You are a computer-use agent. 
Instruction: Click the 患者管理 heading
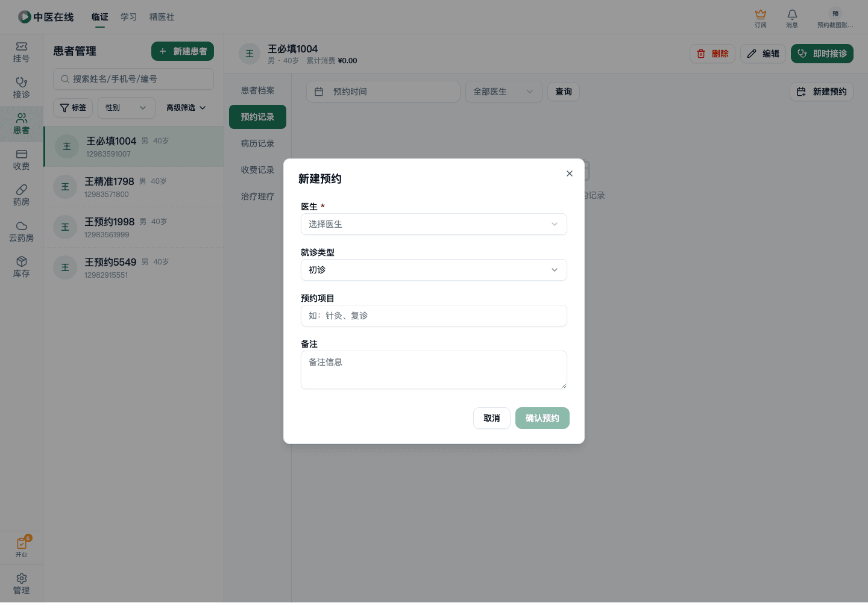click(75, 51)
